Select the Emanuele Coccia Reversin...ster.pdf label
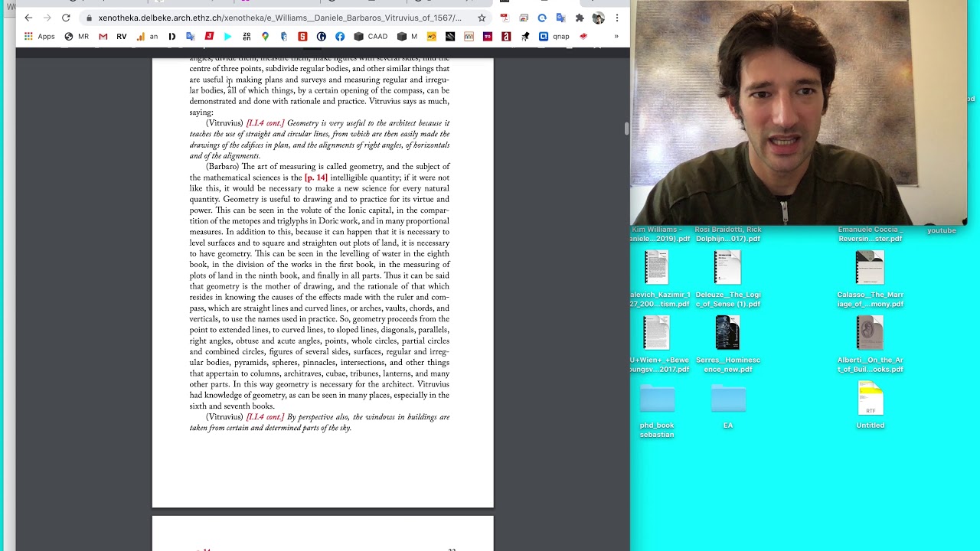The width and height of the screenshot is (980, 551). (x=871, y=234)
